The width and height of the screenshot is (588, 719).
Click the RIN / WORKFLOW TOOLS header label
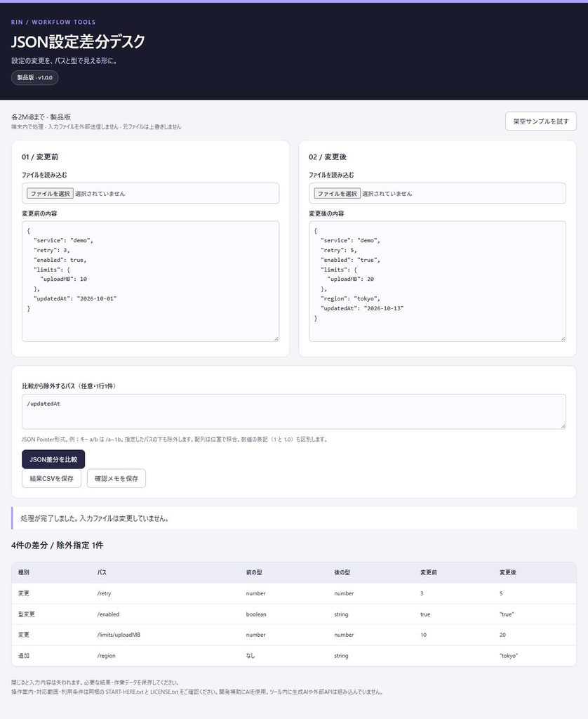pos(53,22)
